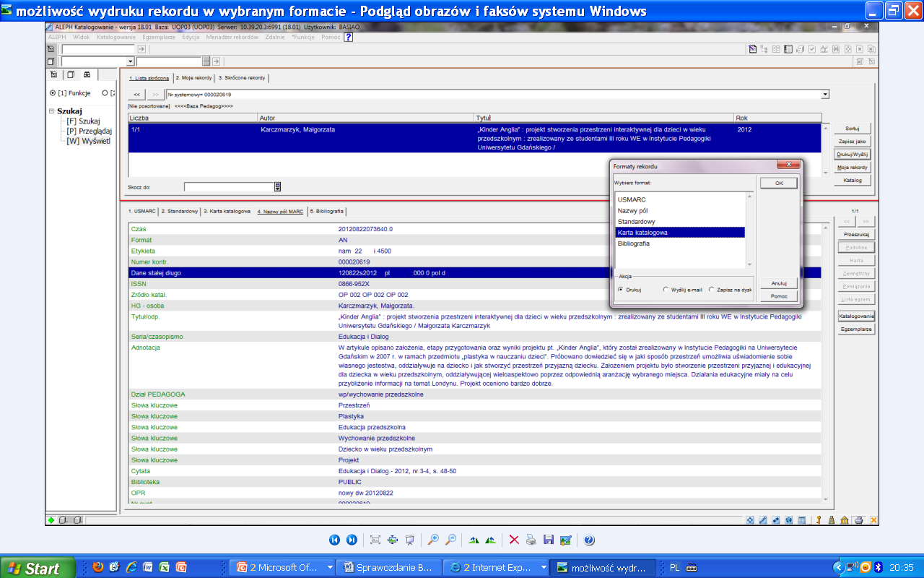Click the printer icon in ALEPH status bar
The image size is (924, 578).
tap(858, 520)
